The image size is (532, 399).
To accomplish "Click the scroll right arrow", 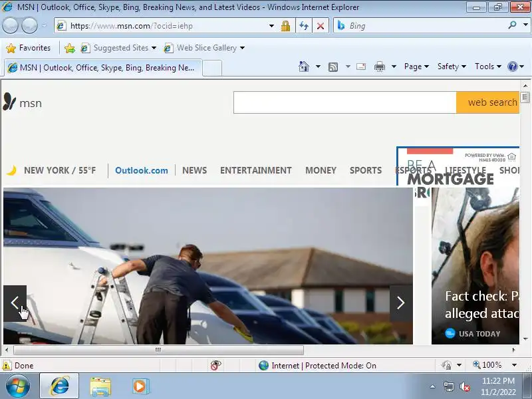I will tap(513, 350).
